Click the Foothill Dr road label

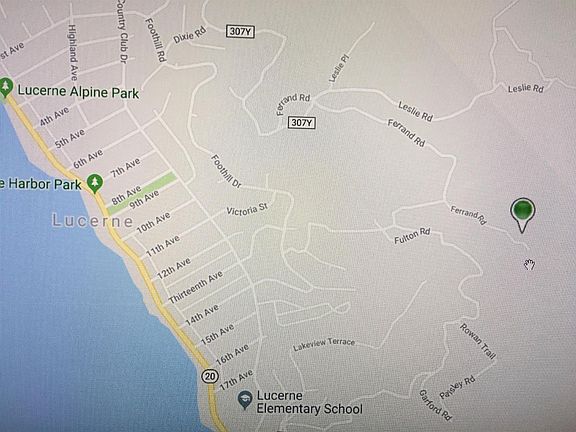point(226,171)
